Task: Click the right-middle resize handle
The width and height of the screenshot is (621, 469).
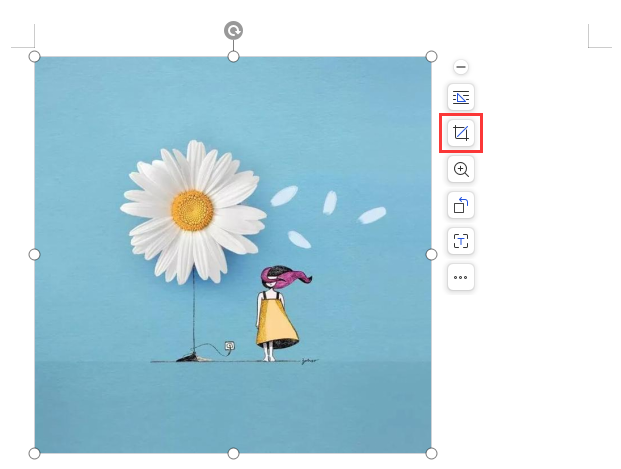Action: pyautogui.click(x=431, y=254)
